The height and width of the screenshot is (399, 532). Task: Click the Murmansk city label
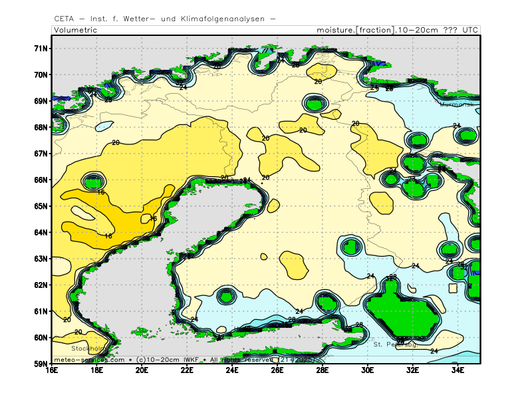tap(457, 104)
